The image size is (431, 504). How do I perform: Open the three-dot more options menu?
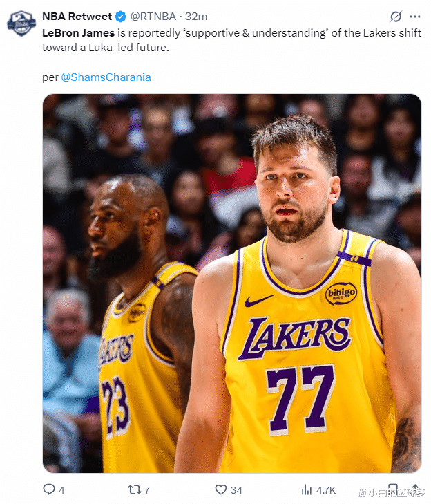[x=415, y=17]
